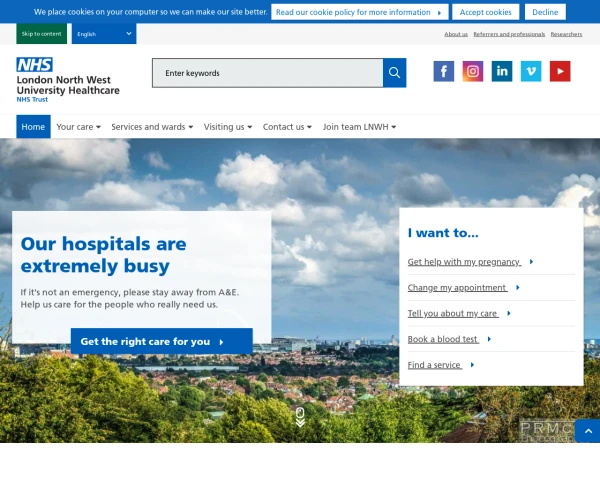Click arrow beside Find a service
This screenshot has height=480, width=600.
pyautogui.click(x=472, y=365)
